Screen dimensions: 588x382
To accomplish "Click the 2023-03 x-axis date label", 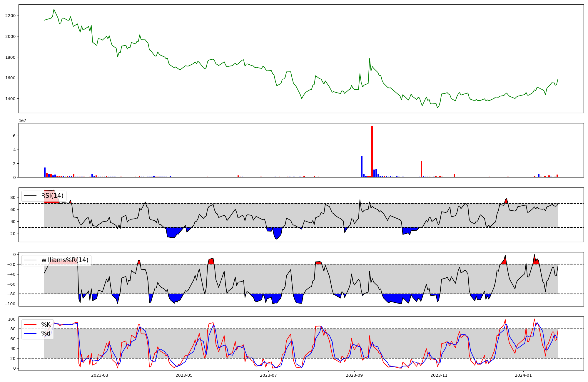I will [x=100, y=375].
